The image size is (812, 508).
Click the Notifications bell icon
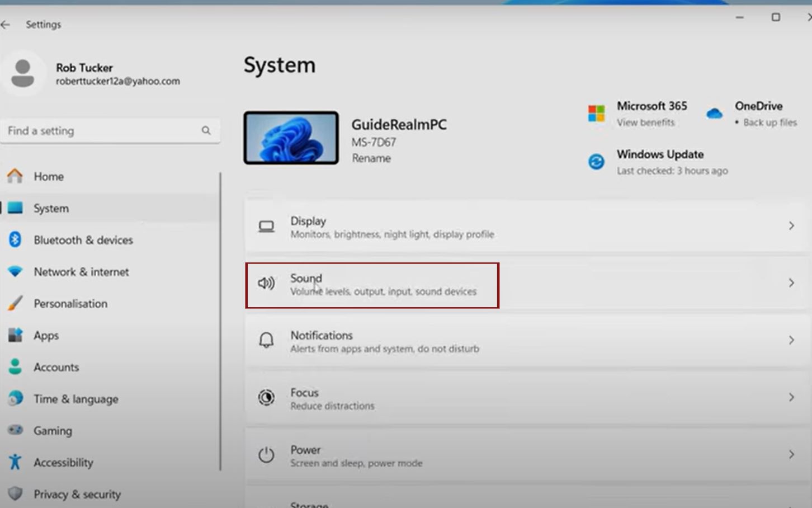(x=266, y=340)
